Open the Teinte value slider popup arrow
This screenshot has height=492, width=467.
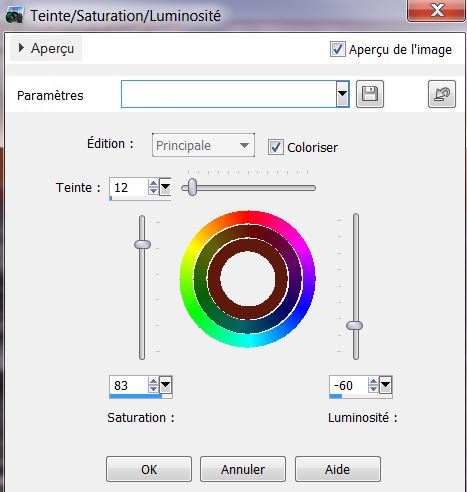pyautogui.click(x=165, y=187)
